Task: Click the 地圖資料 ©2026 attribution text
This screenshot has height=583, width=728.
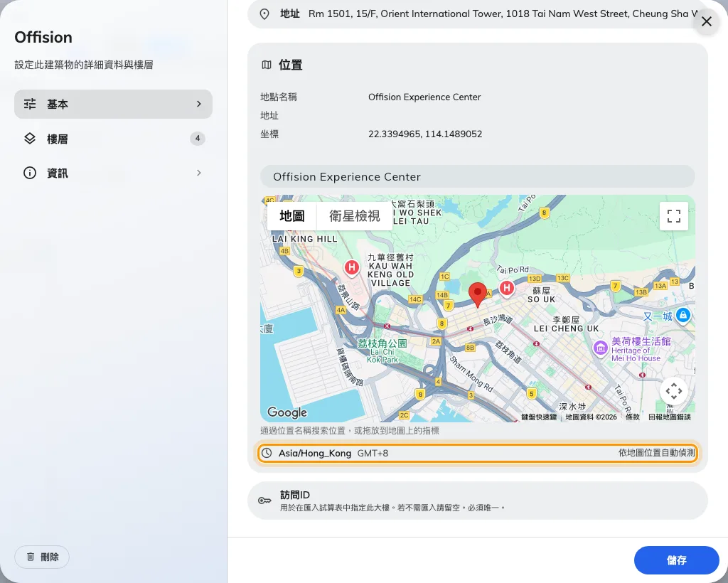Action: [x=591, y=417]
